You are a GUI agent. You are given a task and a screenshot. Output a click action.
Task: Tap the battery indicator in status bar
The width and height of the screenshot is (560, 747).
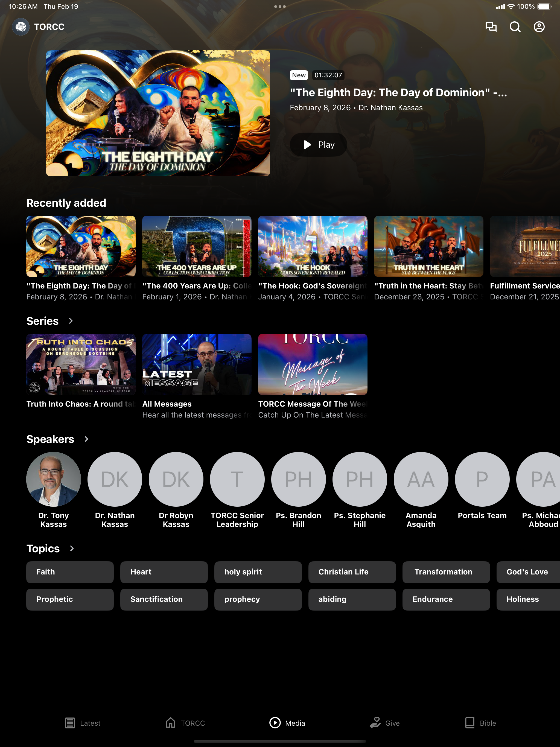[544, 6]
